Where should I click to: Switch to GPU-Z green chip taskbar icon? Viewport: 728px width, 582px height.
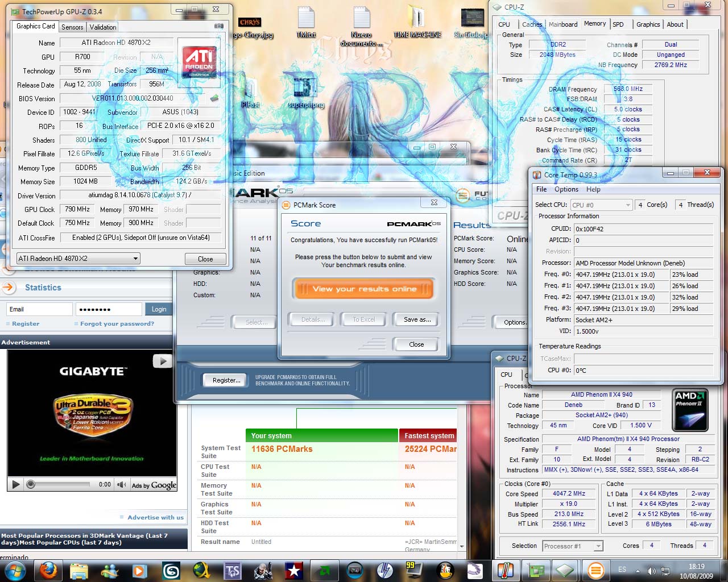pyautogui.click(x=536, y=570)
